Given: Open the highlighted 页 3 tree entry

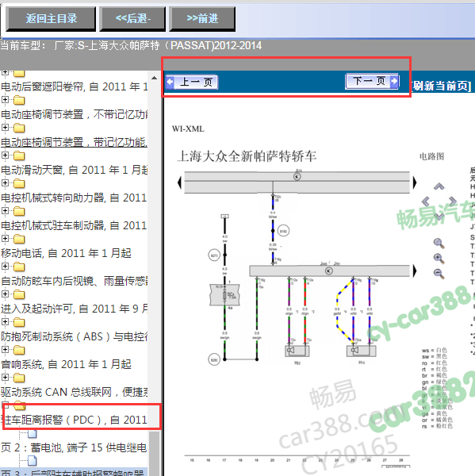Looking at the screenshot, I should tap(74, 472).
